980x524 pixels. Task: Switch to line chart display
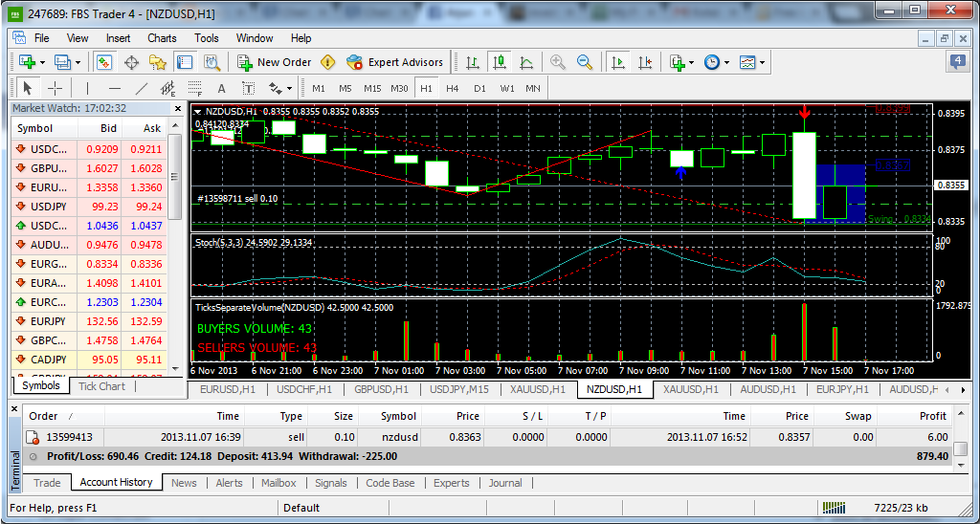click(x=526, y=62)
